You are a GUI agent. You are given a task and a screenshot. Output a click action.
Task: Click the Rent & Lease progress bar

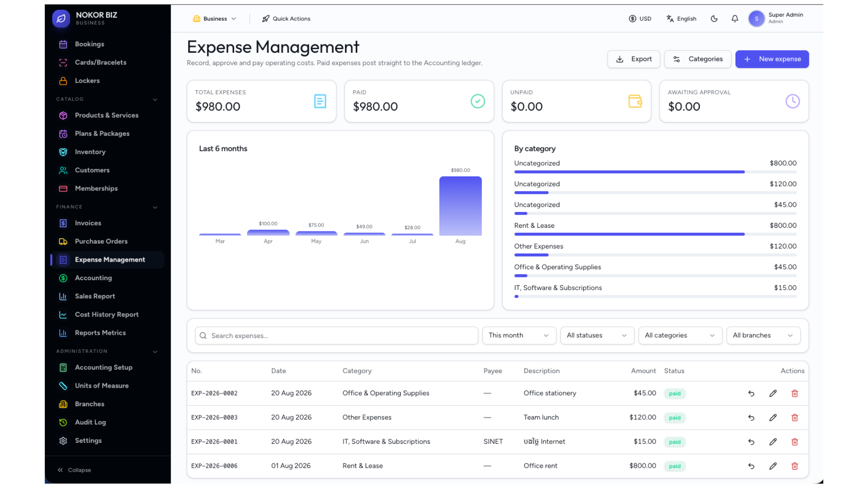coord(655,235)
